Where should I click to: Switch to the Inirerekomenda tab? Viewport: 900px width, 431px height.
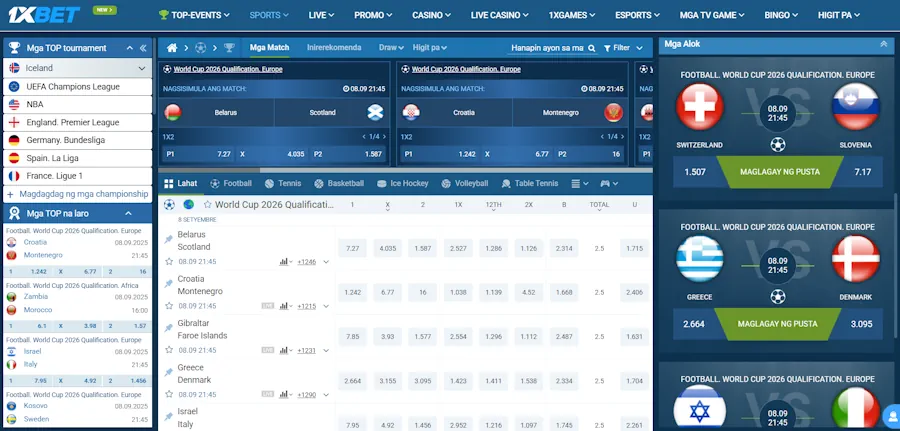click(x=334, y=48)
